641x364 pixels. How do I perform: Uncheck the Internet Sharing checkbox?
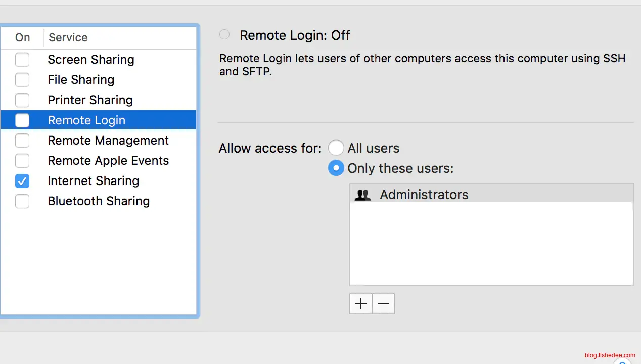(22, 181)
